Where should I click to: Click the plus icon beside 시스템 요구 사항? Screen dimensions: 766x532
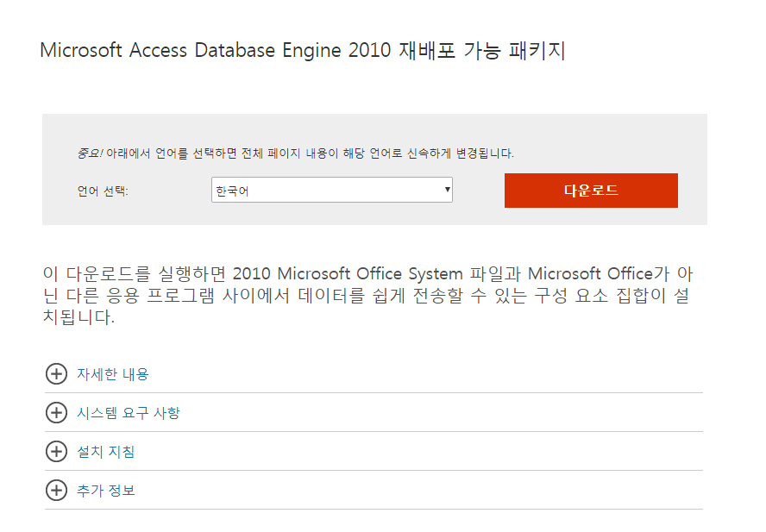click(x=56, y=413)
